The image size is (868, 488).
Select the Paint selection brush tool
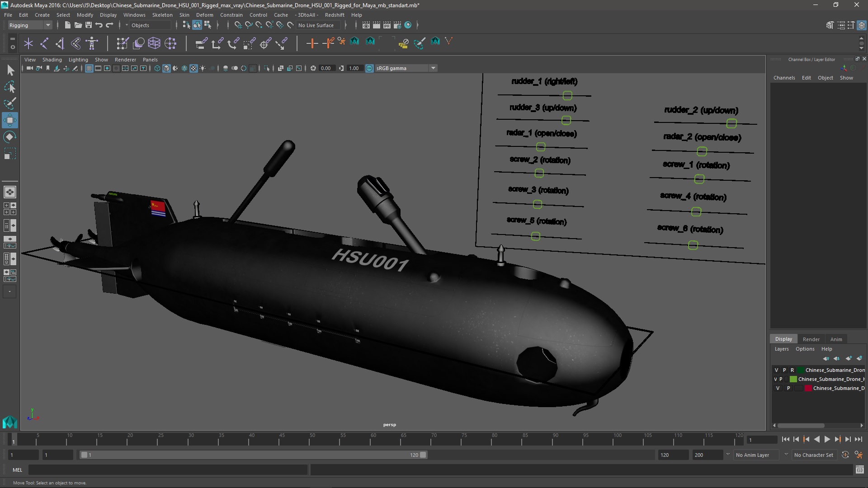(9, 103)
